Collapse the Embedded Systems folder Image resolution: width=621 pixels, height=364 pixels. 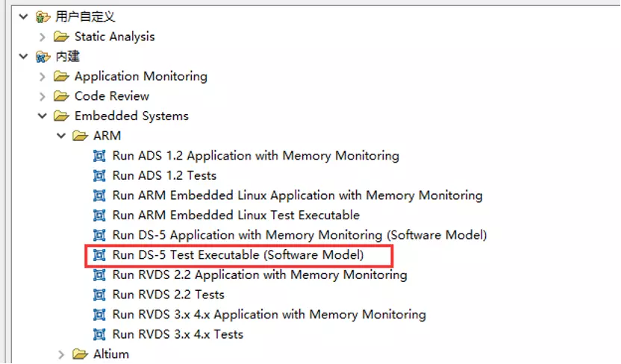43,116
